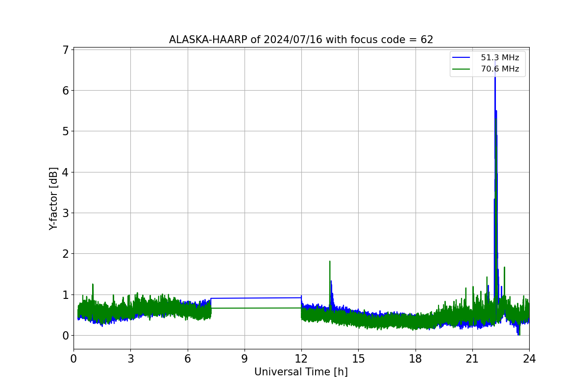Click the '70.6 MHz' legend label

(x=500, y=69)
